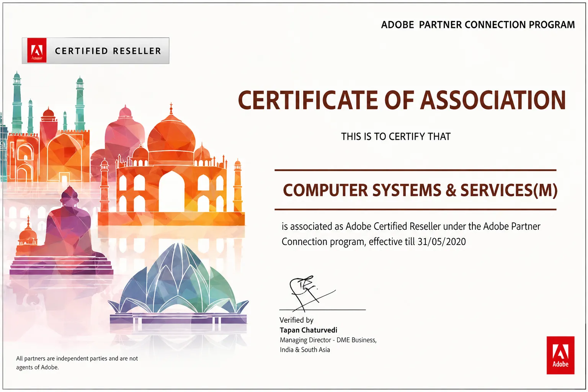The width and height of the screenshot is (588, 392).
Task: Click the "All partners are independent parties" disclaimer
Action: (77, 363)
